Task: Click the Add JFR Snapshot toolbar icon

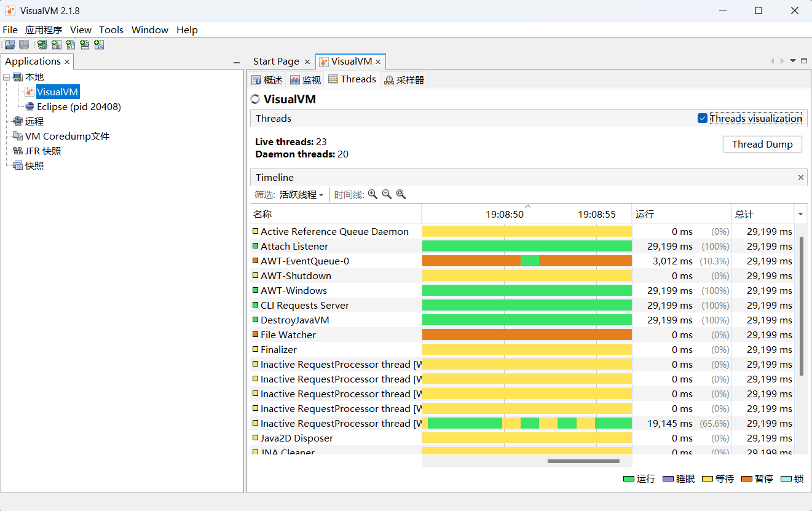Action: coord(85,44)
